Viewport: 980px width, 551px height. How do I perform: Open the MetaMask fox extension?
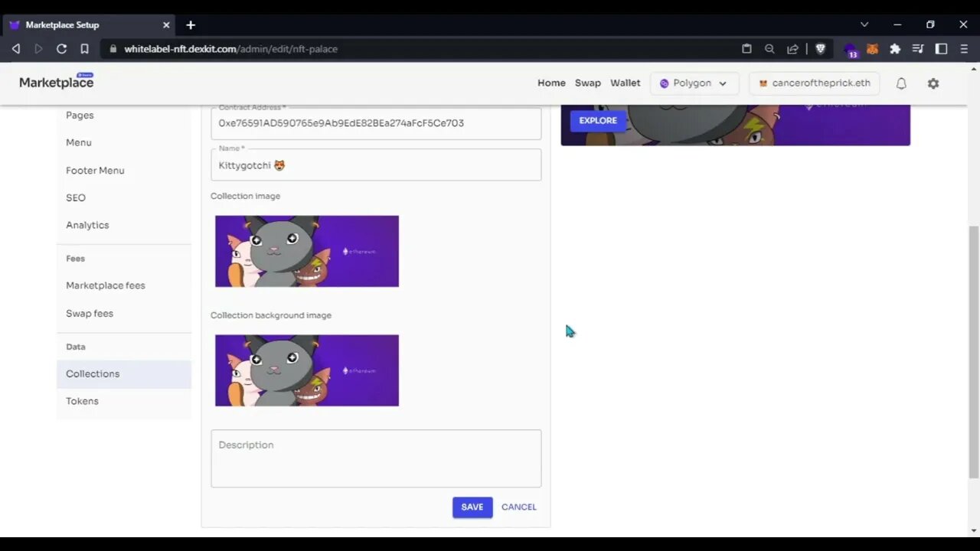click(872, 49)
